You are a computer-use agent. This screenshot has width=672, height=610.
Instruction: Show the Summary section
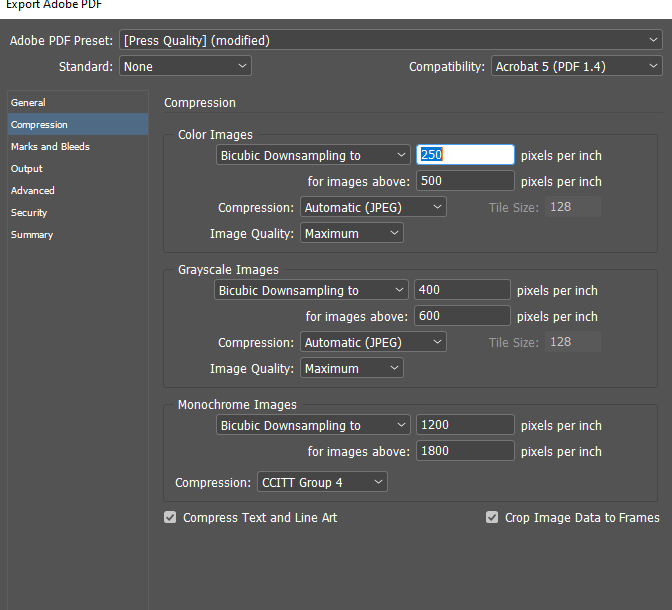[x=32, y=235]
